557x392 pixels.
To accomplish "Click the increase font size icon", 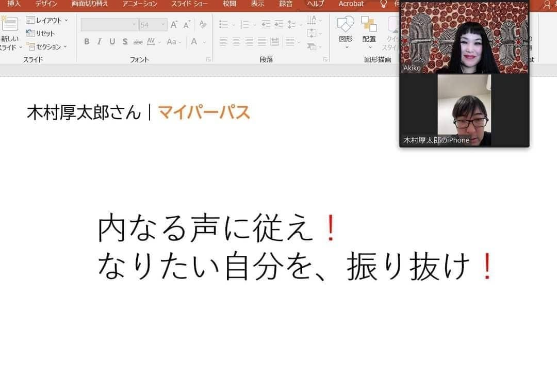I will point(174,25).
